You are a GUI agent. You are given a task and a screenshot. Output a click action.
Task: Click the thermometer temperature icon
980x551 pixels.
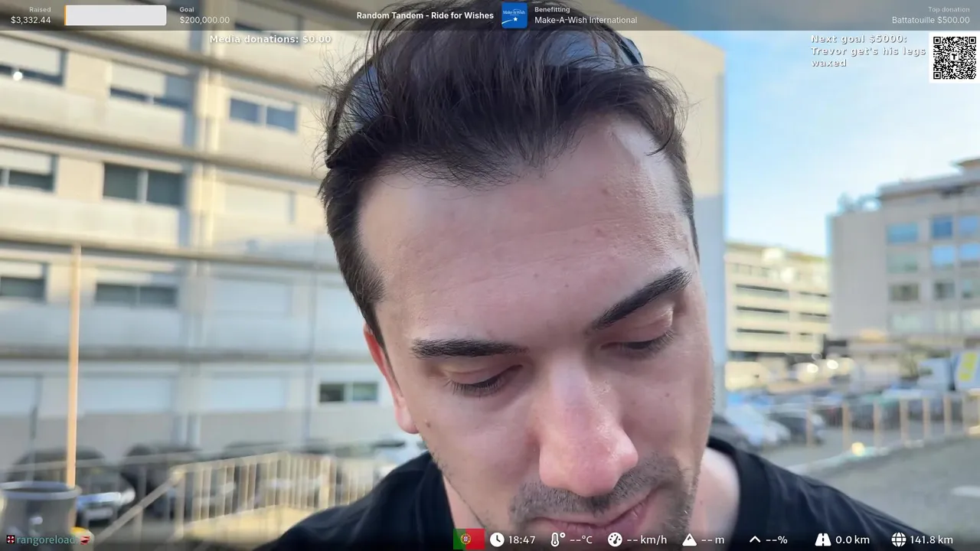[557, 540]
